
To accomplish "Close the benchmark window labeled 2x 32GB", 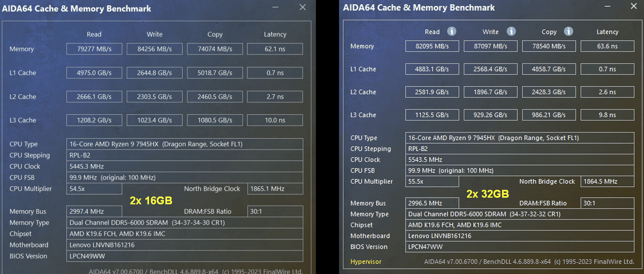I will [x=634, y=6].
